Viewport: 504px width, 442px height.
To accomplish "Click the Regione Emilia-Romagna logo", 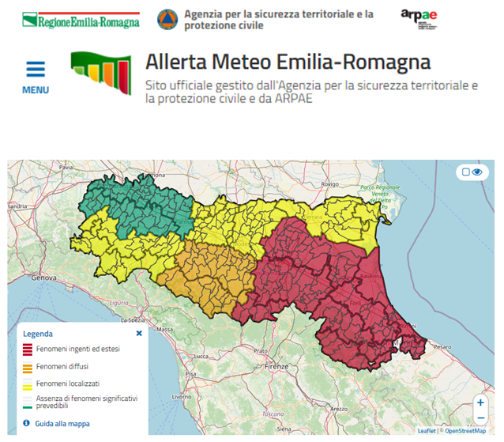I will [81, 20].
